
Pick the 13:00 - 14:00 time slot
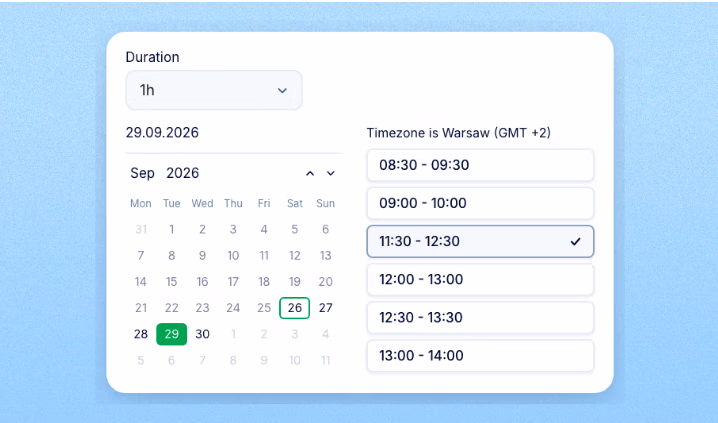(x=480, y=355)
